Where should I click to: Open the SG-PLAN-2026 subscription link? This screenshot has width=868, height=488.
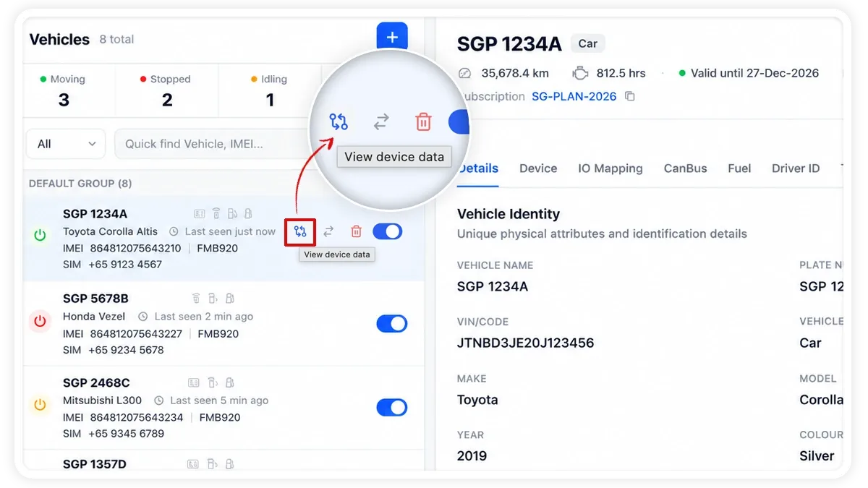coord(574,96)
